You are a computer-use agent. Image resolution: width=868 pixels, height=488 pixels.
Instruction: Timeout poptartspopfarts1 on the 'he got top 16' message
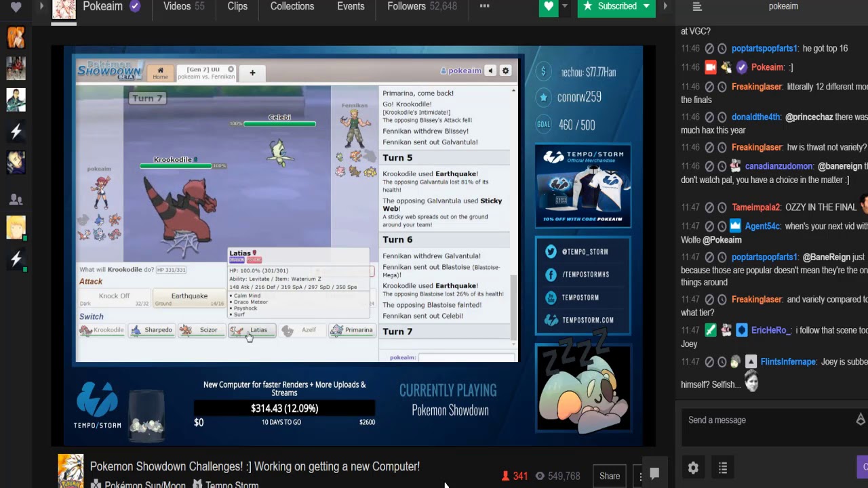click(x=722, y=49)
